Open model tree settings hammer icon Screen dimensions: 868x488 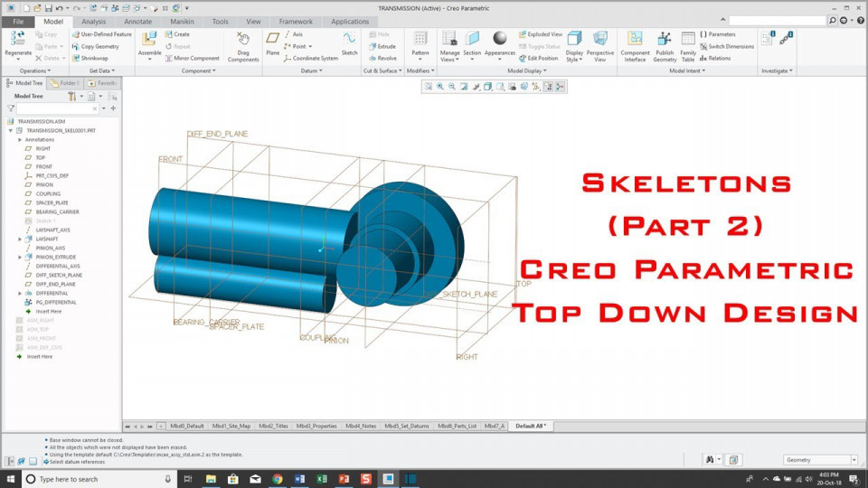72,97
